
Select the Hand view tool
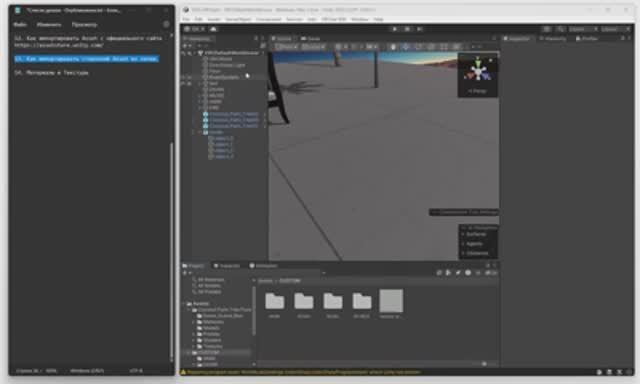pos(393,47)
